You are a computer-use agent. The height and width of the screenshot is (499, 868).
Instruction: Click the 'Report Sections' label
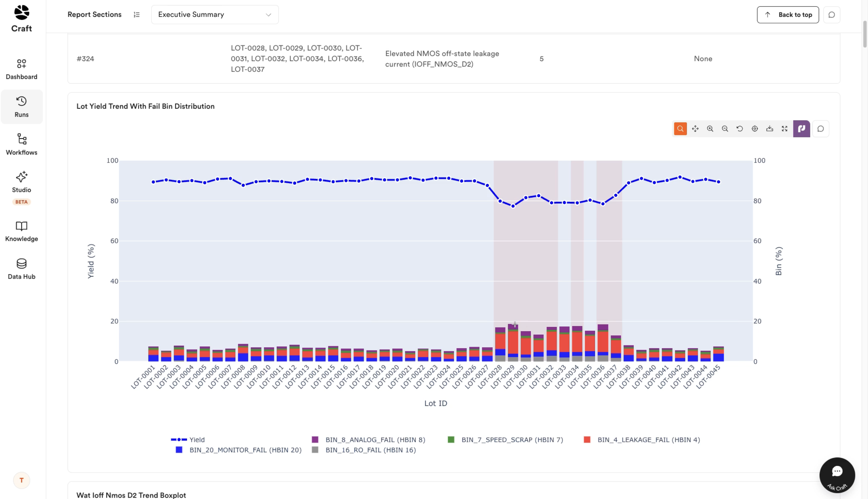click(94, 14)
